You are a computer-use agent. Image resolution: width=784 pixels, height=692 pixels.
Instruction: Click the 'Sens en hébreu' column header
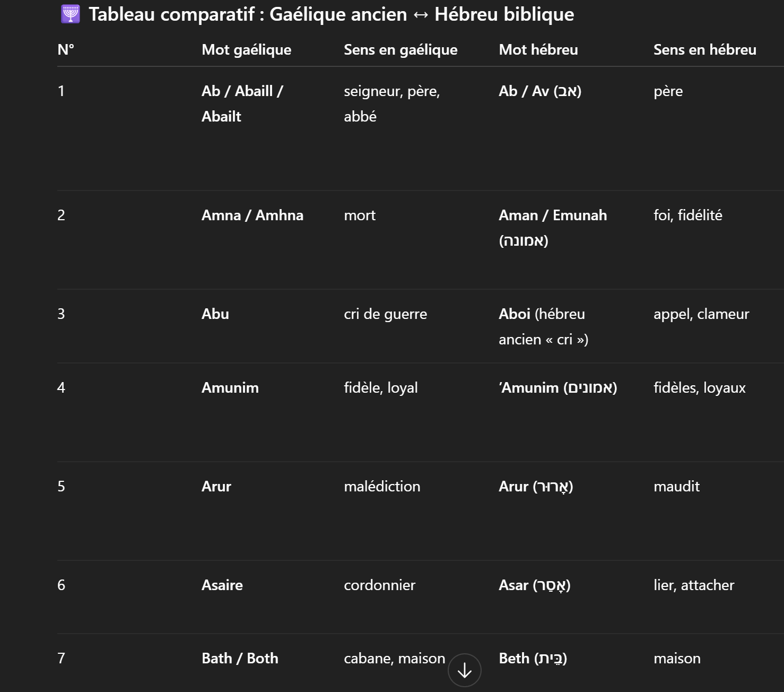pyautogui.click(x=704, y=50)
